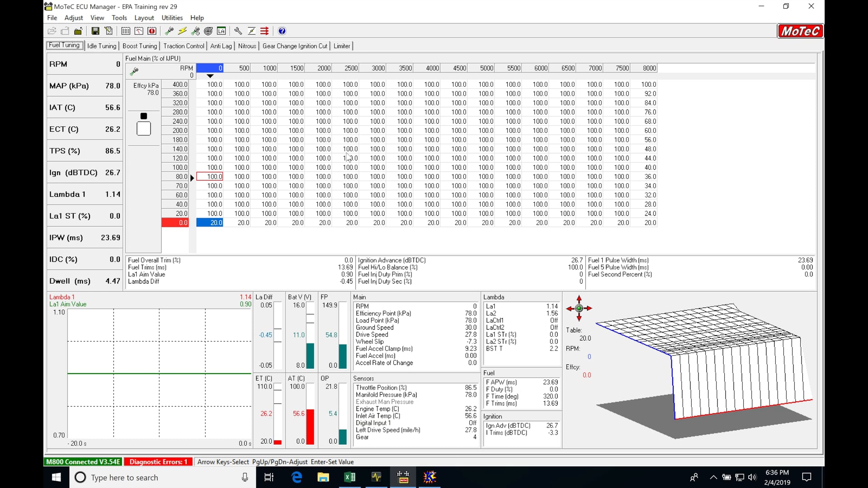Click the Lambda (LA) toolbar icon
This screenshot has height=488, width=868.
pyautogui.click(x=222, y=31)
